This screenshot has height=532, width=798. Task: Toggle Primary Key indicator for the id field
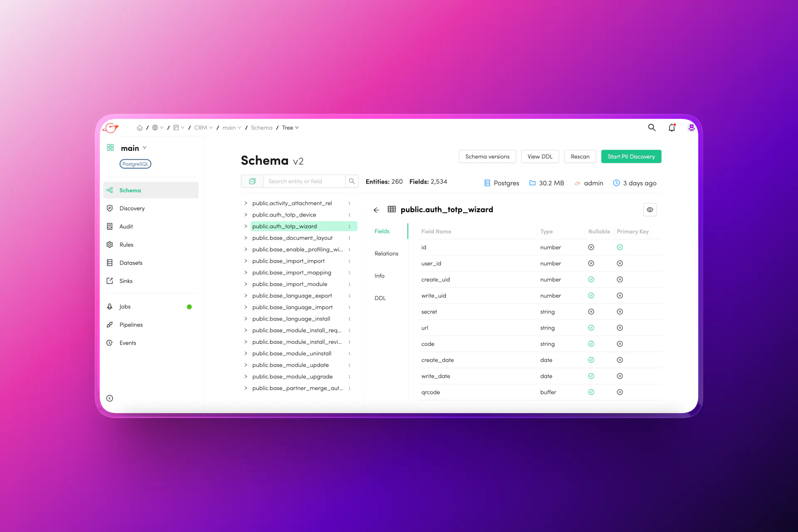click(x=620, y=247)
